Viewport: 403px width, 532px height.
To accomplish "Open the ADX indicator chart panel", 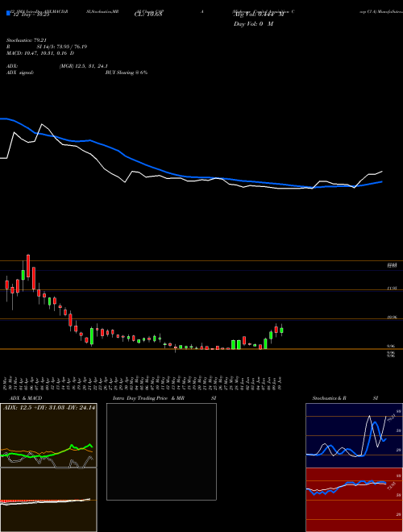I will click(48, 435).
